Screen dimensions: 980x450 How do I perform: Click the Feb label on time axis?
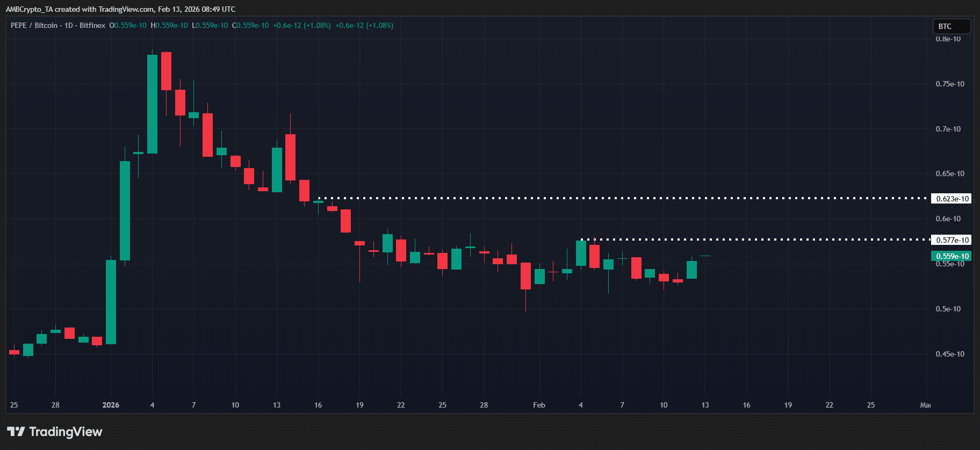(x=539, y=405)
